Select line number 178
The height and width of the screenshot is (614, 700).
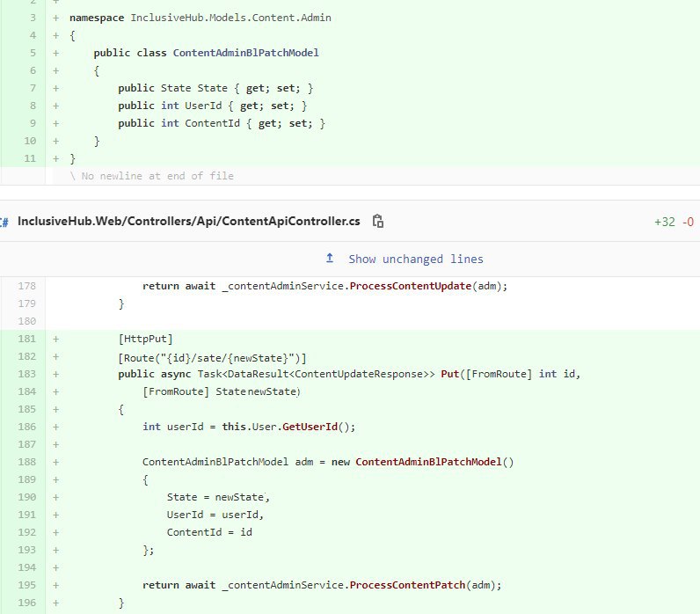(26, 286)
